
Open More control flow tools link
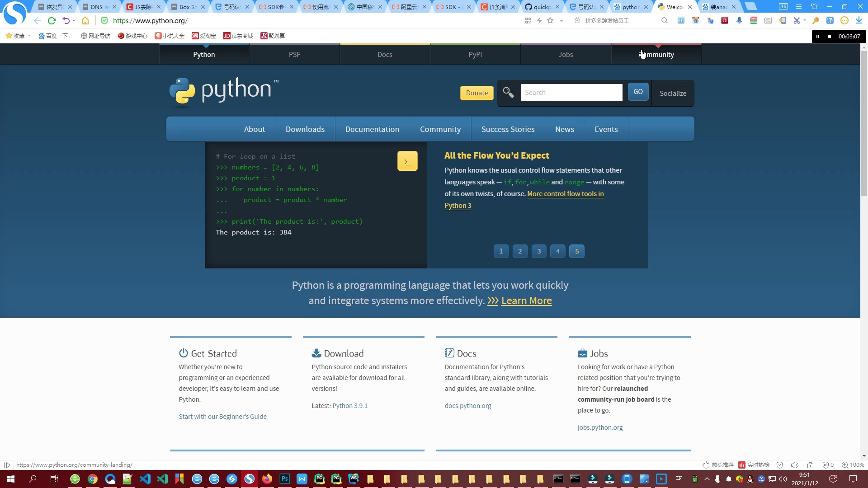click(x=565, y=194)
